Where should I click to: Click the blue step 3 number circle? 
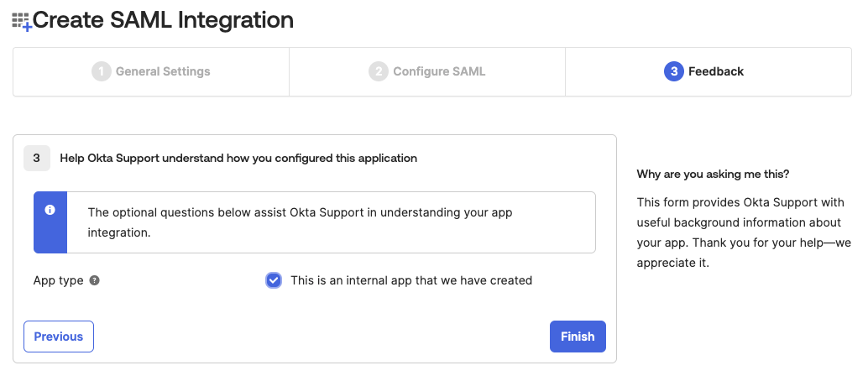673,71
